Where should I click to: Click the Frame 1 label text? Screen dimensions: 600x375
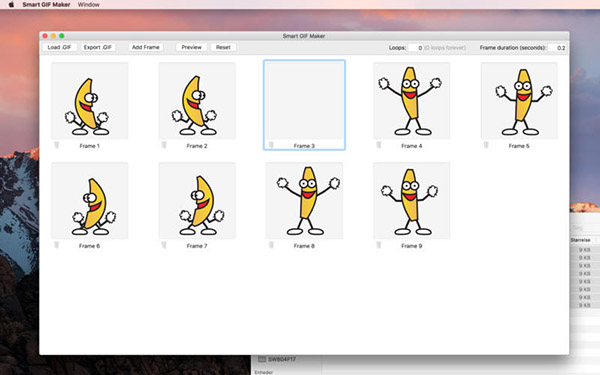(90, 146)
